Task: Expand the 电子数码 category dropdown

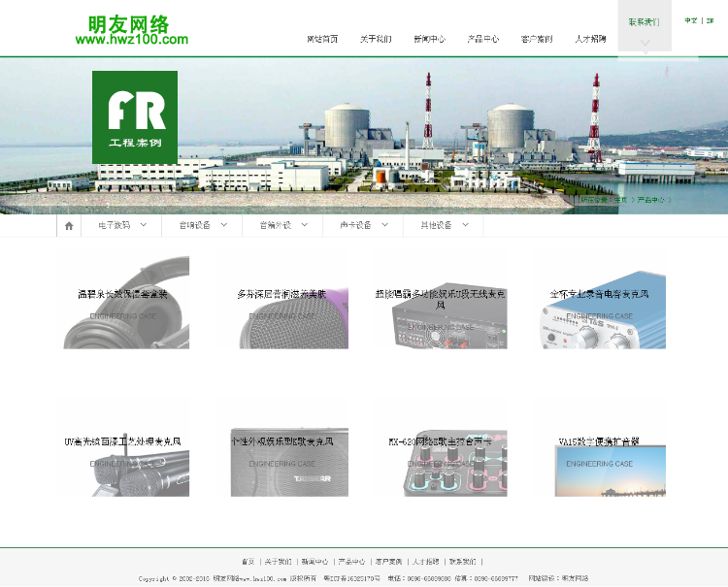Action: coord(121,225)
